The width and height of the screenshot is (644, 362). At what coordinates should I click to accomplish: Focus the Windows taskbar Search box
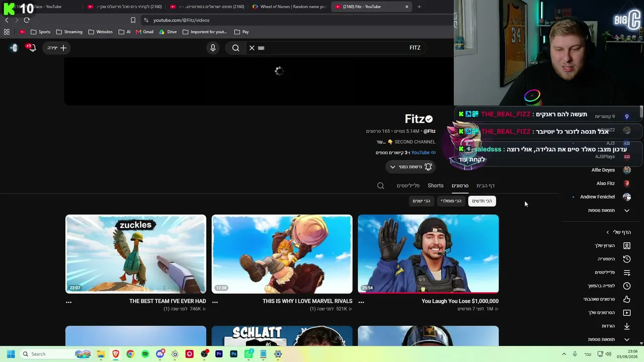pos(56,354)
